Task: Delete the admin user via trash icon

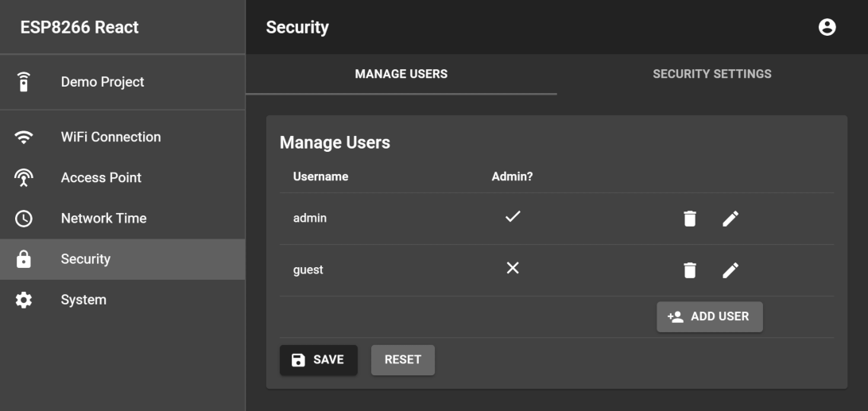Action: coord(689,219)
